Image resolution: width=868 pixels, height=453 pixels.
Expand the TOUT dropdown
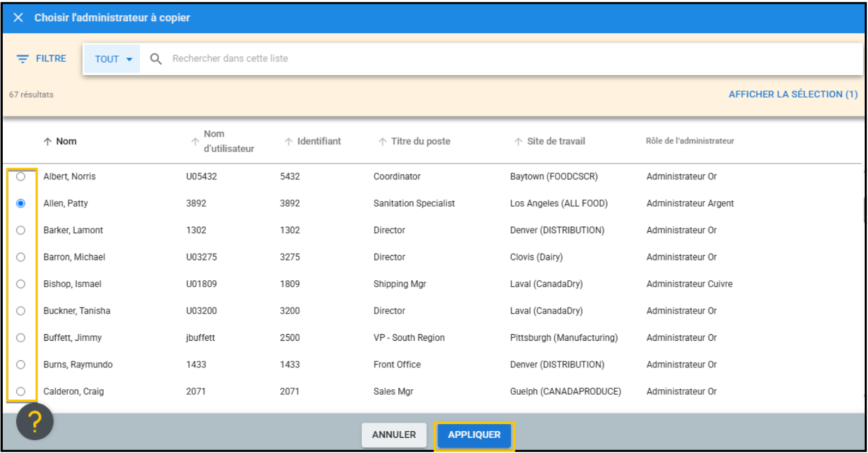(113, 59)
